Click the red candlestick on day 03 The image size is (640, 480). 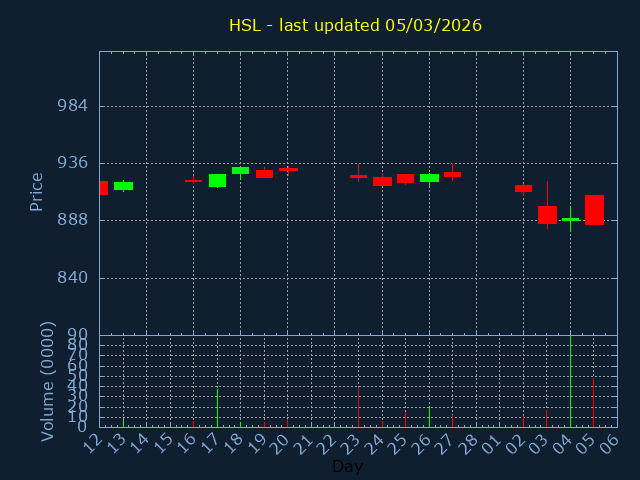coord(547,214)
